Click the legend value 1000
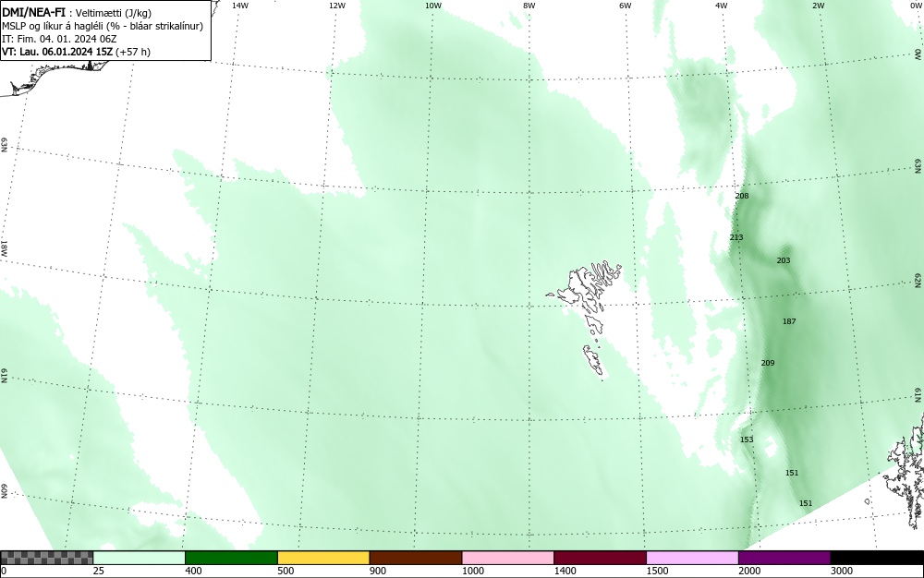The height and width of the screenshot is (578, 924). coord(472,571)
